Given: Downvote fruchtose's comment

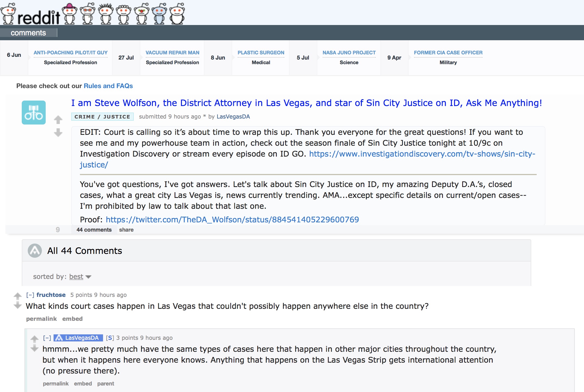Looking at the screenshot, I should tap(18, 305).
